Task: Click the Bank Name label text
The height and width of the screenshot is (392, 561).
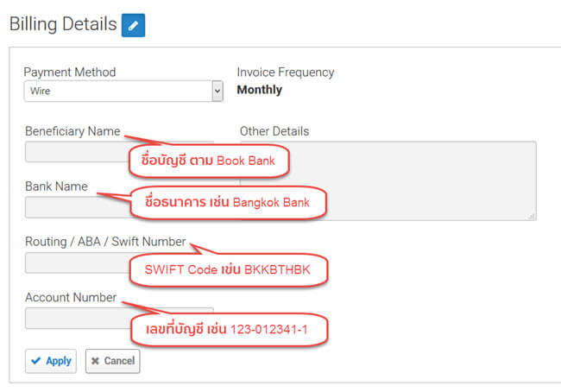Action: point(56,187)
